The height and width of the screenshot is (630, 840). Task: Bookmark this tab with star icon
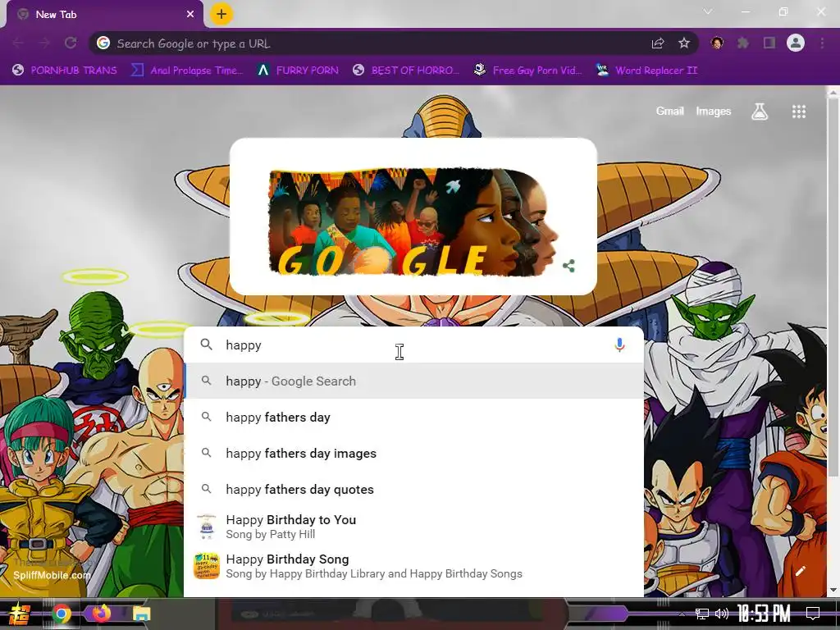[x=684, y=43]
